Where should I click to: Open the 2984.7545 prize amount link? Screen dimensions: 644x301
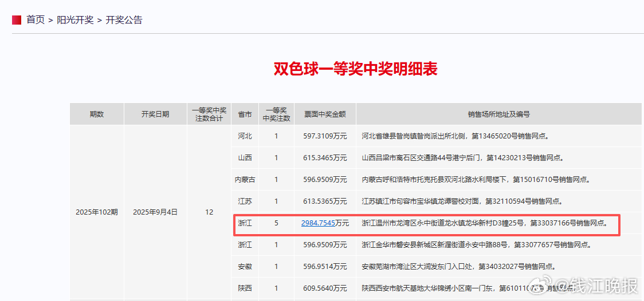click(x=319, y=223)
